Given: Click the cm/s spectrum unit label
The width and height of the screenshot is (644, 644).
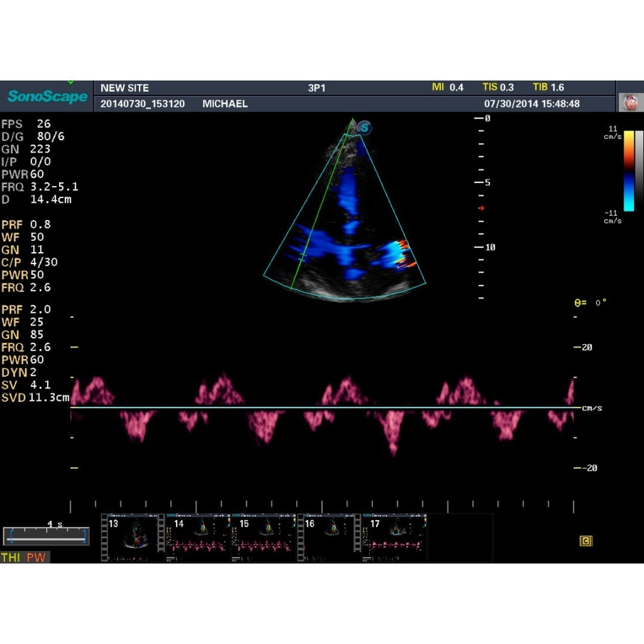Looking at the screenshot, I should click(x=592, y=408).
